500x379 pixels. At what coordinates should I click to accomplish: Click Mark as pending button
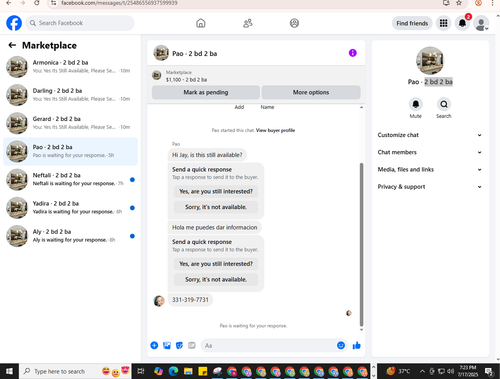point(206,92)
